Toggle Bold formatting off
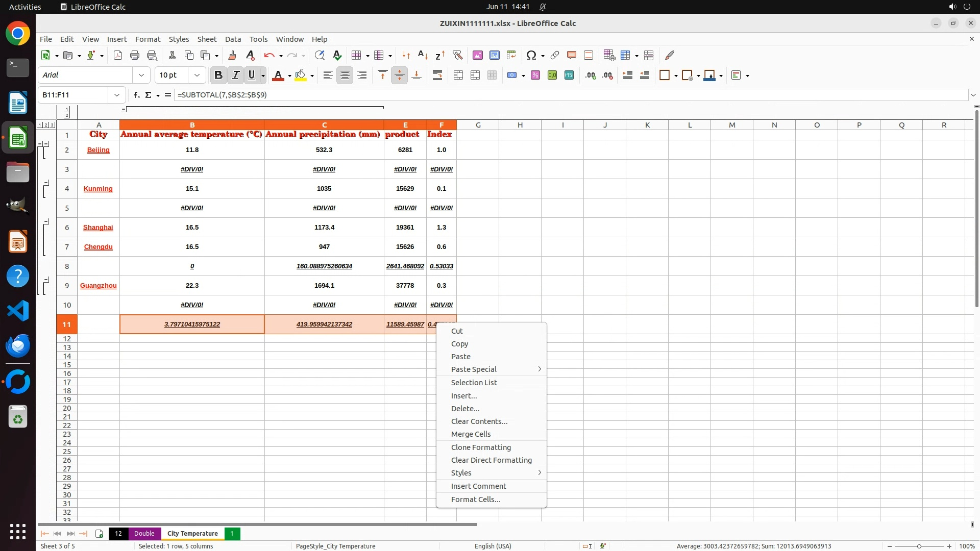The image size is (980, 551). click(x=218, y=75)
